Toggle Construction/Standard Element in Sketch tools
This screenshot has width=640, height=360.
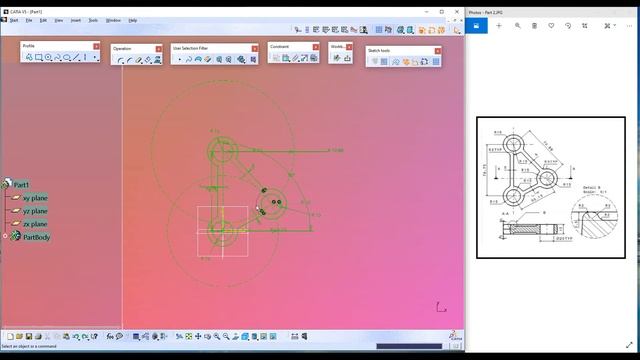click(x=396, y=62)
